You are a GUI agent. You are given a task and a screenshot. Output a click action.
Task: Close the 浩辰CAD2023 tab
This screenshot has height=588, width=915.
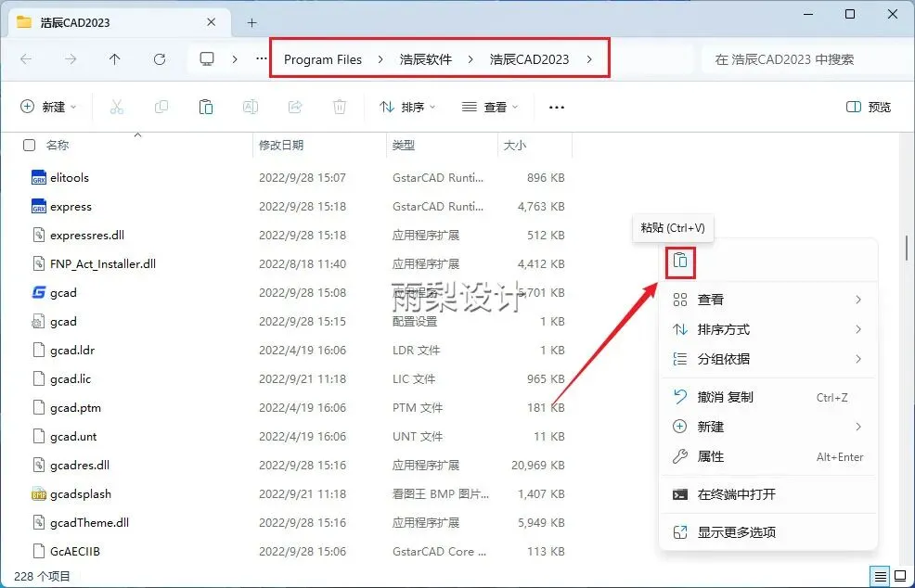click(x=212, y=22)
